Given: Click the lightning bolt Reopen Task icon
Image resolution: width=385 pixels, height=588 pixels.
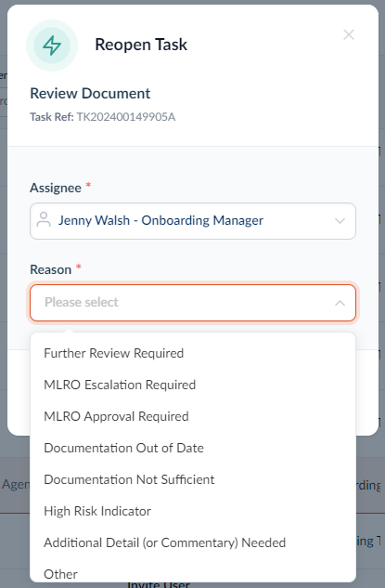Looking at the screenshot, I should (52, 46).
